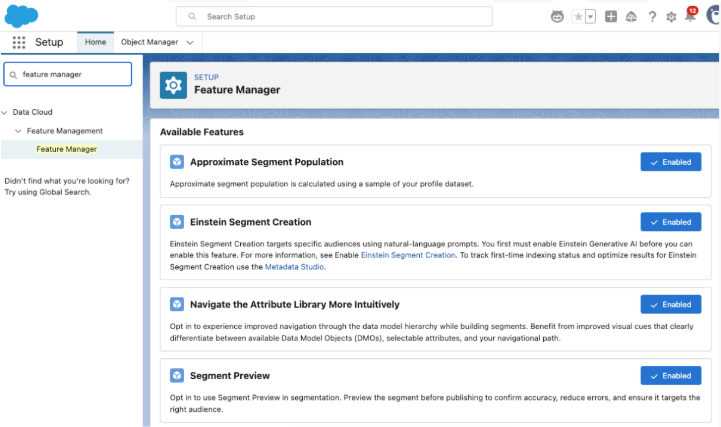
Task: Open the Einstein Segment Creation help link
Action: point(408,255)
